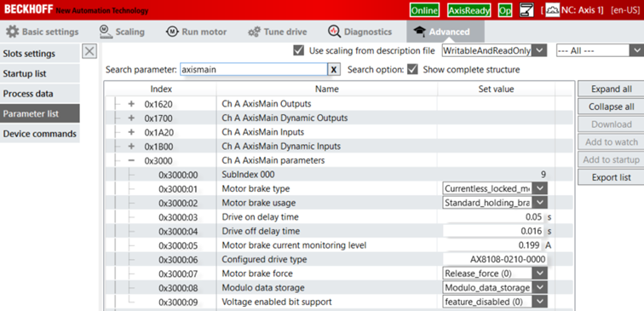Screen dimensions: 644x311
Task: Open Startup list in the sidebar
Action: [40, 74]
